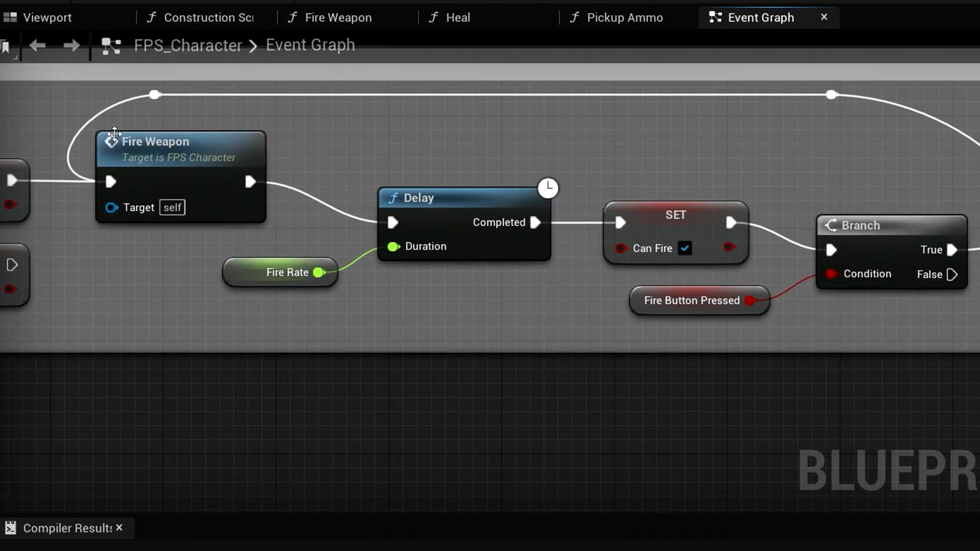Click the Completed output execution pin

[535, 222]
